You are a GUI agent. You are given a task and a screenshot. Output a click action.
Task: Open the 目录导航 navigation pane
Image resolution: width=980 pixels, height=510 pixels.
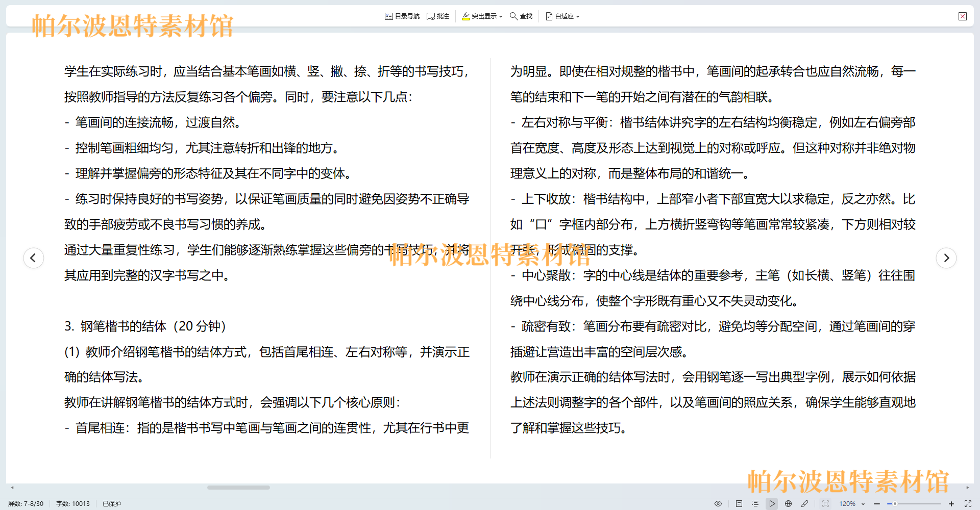click(402, 16)
